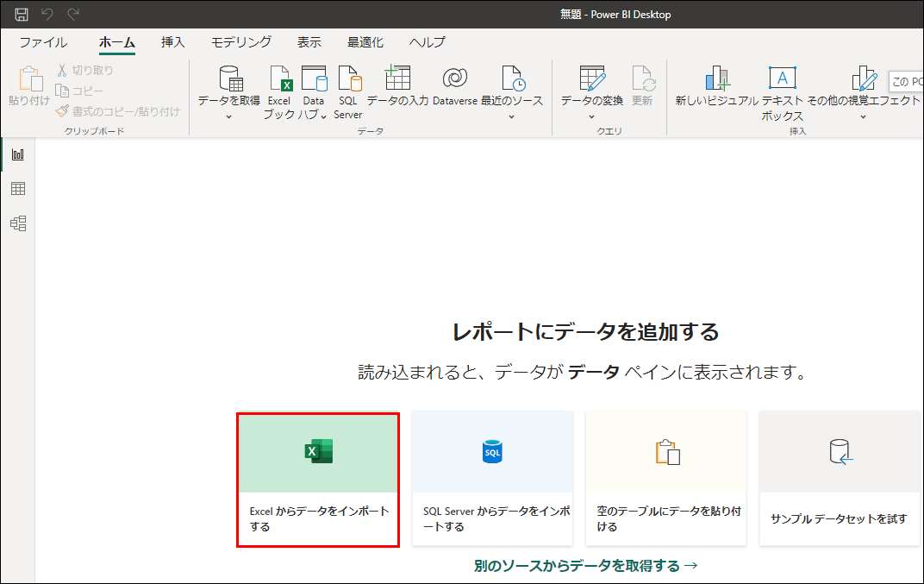This screenshot has height=584, width=924.
Task: Click the 更新 refresh icon
Action: tap(643, 78)
